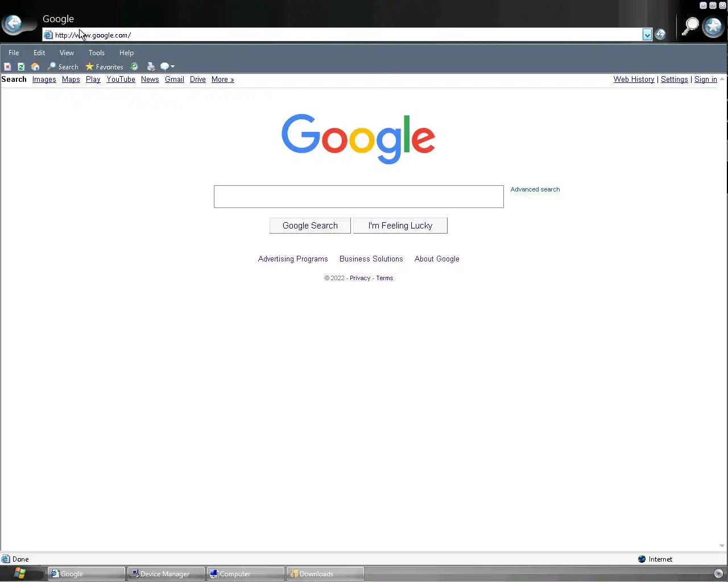This screenshot has width=728, height=582.
Task: Click the Windows Start button
Action: click(20, 573)
